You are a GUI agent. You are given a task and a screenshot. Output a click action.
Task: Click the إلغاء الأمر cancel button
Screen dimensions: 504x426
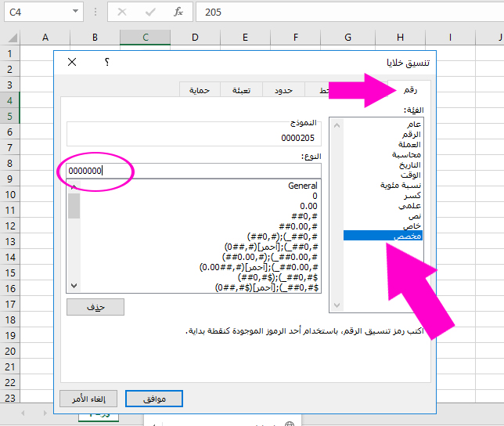88,399
